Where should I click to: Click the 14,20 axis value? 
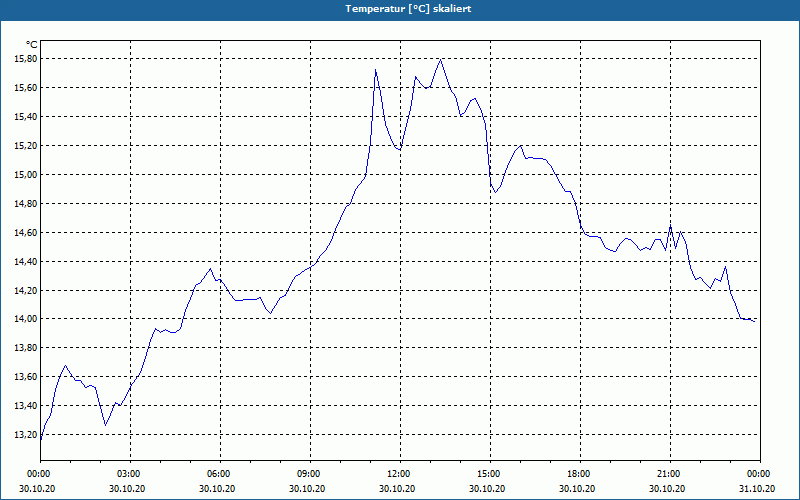(27, 291)
